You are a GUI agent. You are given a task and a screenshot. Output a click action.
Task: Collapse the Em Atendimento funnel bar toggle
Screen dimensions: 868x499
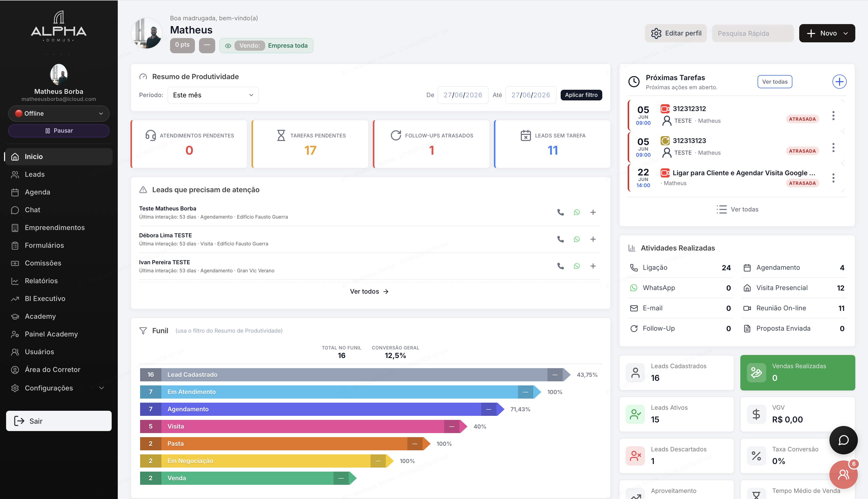(525, 392)
